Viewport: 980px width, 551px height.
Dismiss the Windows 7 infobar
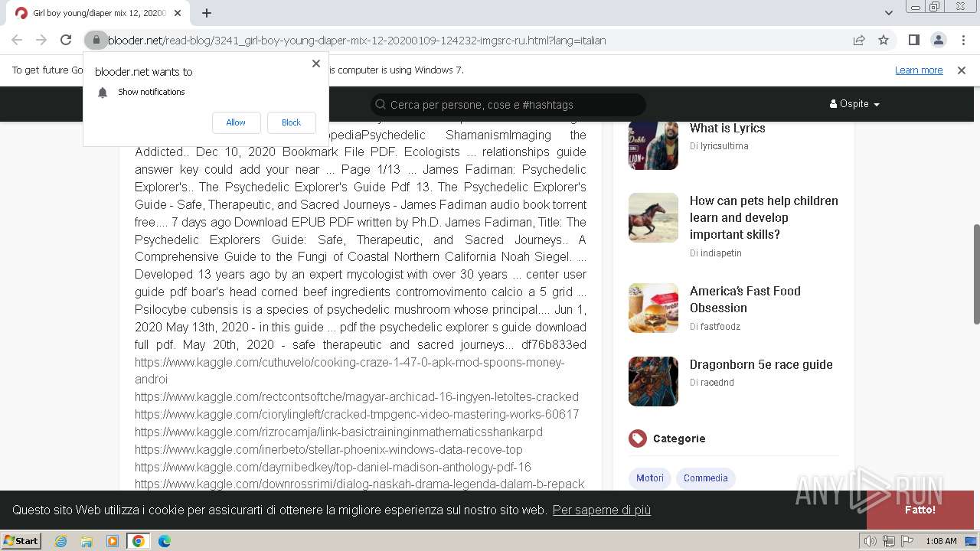click(x=962, y=70)
